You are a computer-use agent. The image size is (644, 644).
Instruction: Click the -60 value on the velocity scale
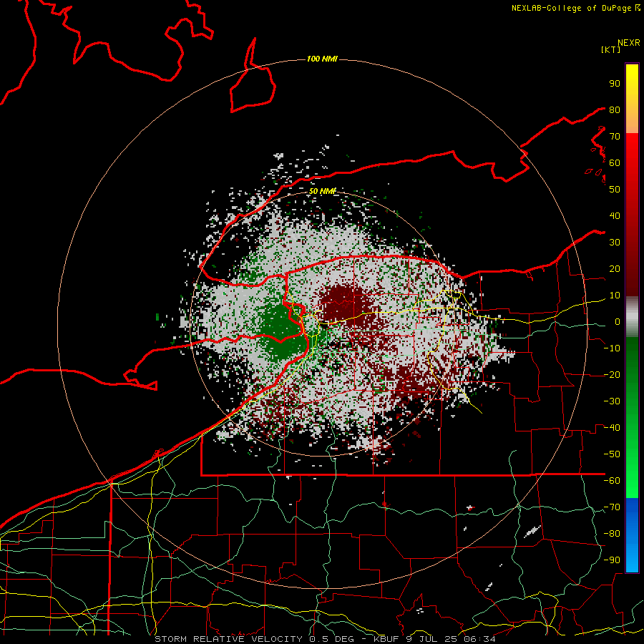(612, 481)
